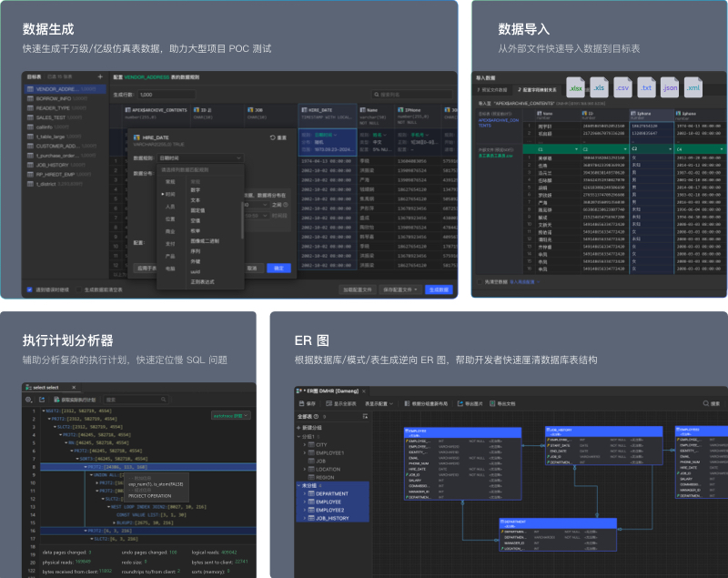728x578 pixels.
Task: Click the READER_TYPE table icon in list
Action: click(30, 108)
